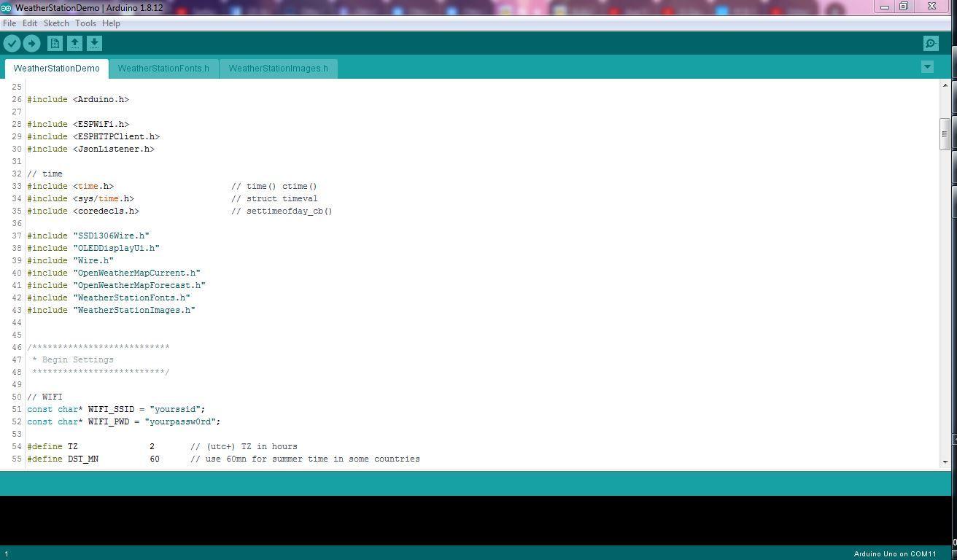Open the Help menu
This screenshot has height=560, width=957.
[x=111, y=23]
